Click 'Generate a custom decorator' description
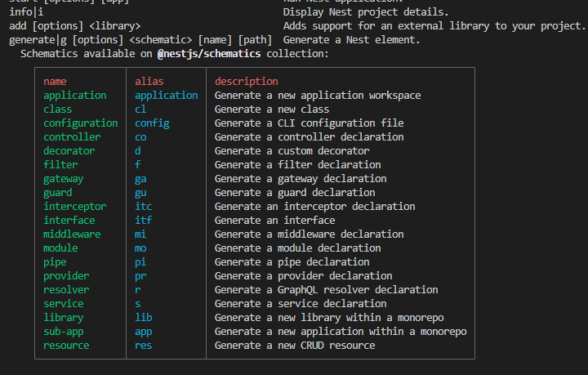The image size is (588, 375). (292, 151)
